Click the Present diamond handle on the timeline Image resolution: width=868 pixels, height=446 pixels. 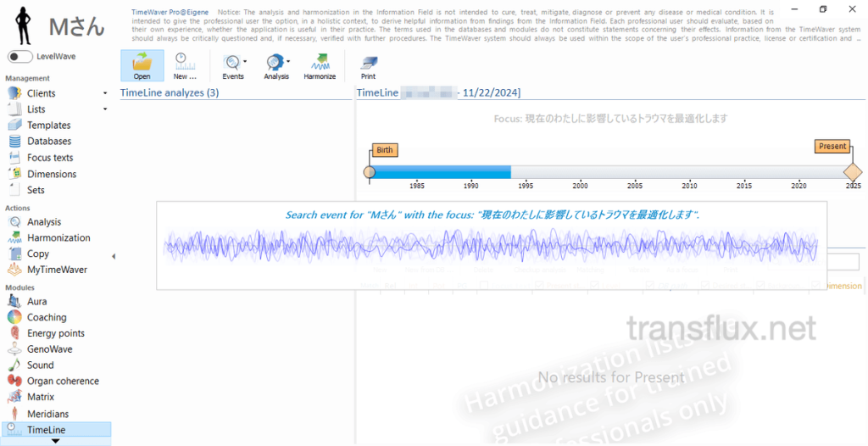pyautogui.click(x=853, y=172)
